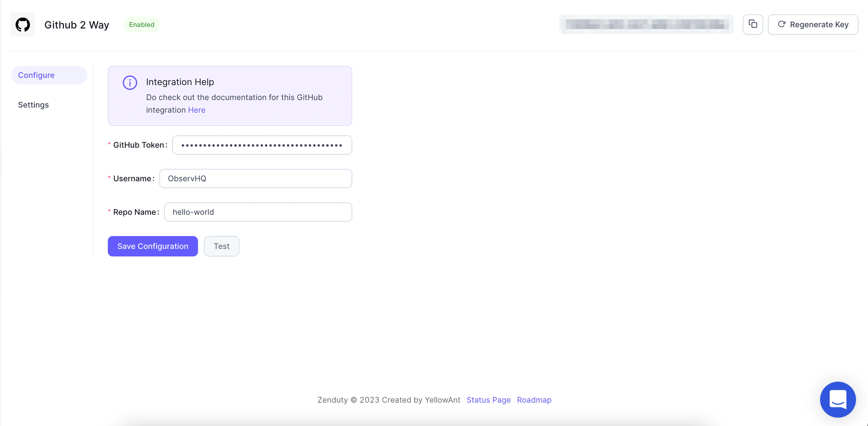
Task: Focus the GitHub Token input field
Action: pyautogui.click(x=262, y=145)
